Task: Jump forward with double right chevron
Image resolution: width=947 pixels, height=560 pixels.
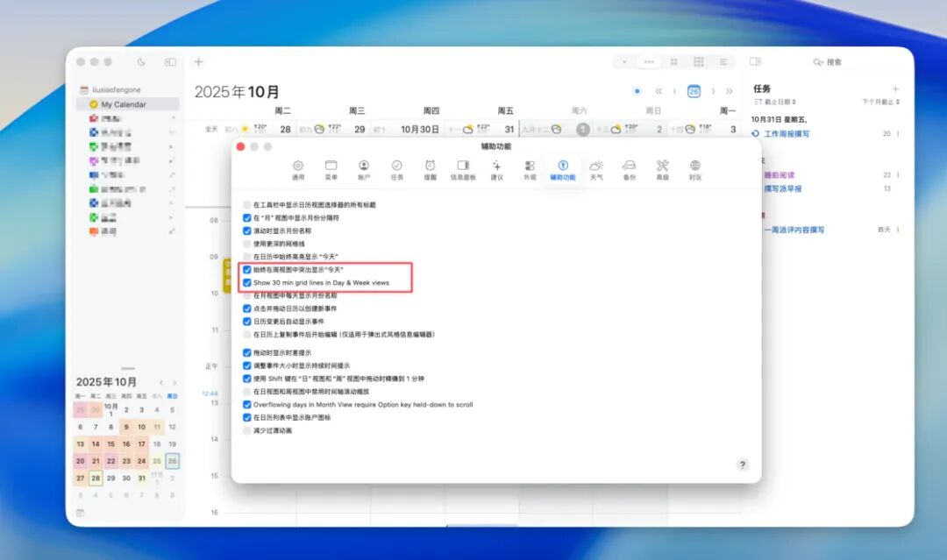Action: click(x=729, y=91)
